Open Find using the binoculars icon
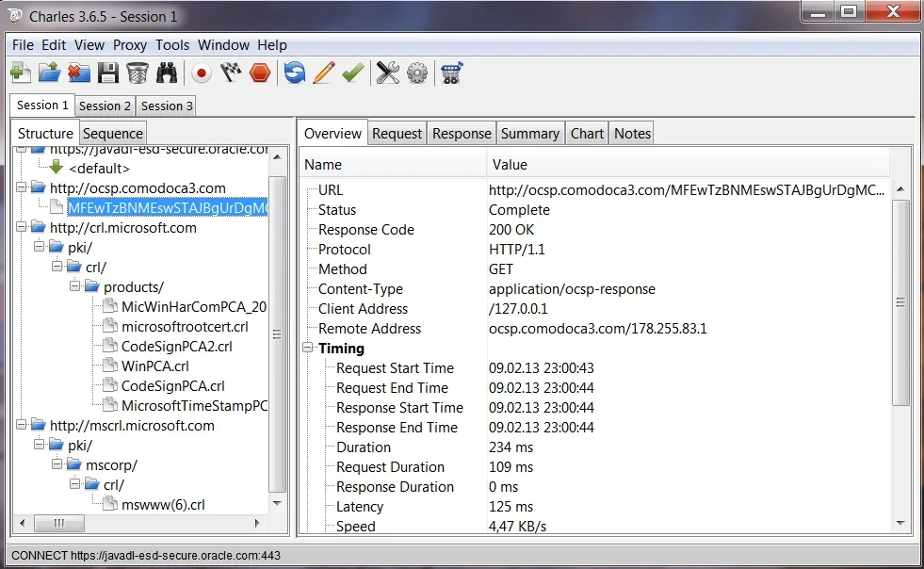924x569 pixels. [x=167, y=73]
